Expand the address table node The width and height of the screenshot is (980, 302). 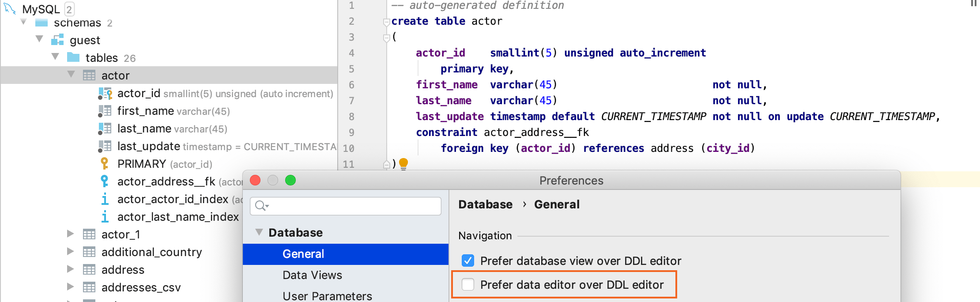[71, 269]
